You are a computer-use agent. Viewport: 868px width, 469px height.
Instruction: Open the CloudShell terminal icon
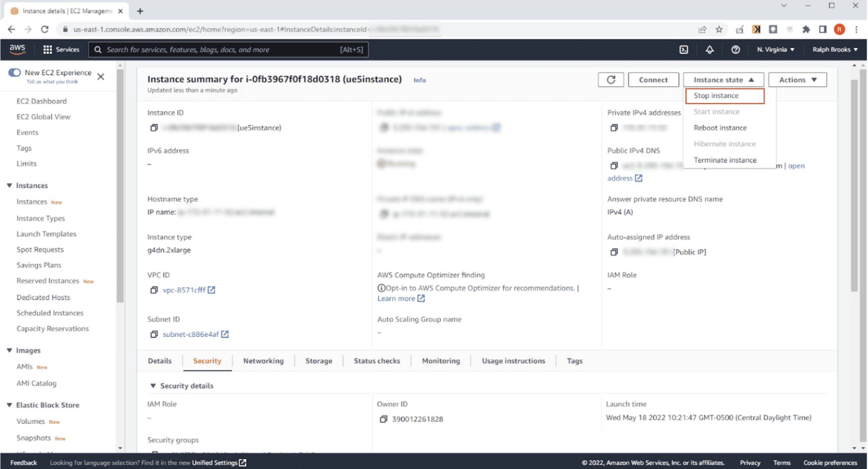click(683, 50)
